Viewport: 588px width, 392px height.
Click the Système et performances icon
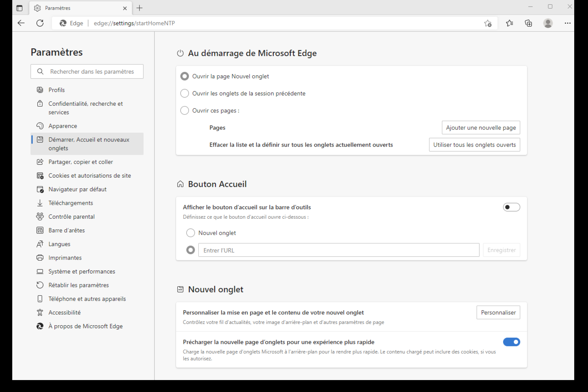[x=40, y=271]
